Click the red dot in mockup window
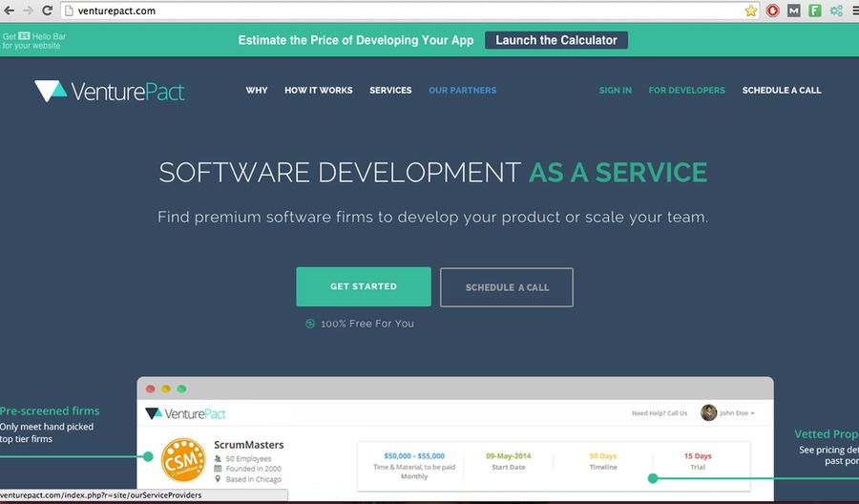This screenshot has width=859, height=504. pos(150,388)
